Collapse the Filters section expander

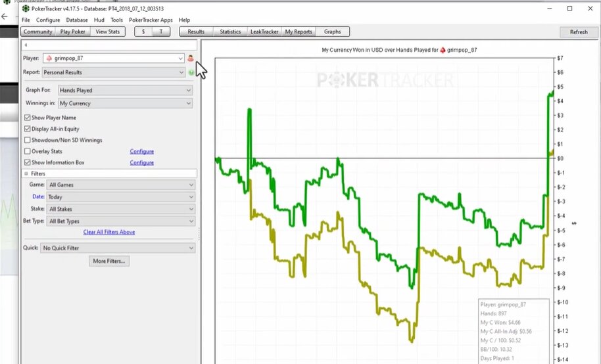click(x=26, y=173)
